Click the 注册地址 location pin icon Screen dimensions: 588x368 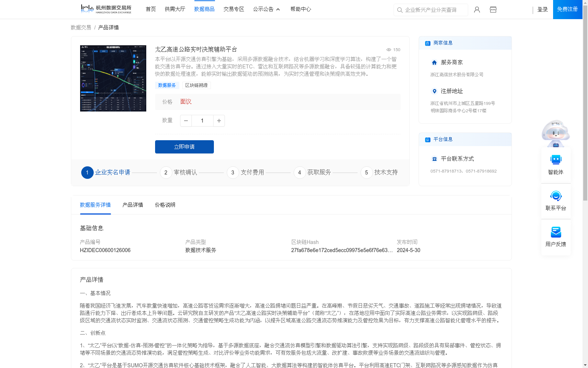pyautogui.click(x=434, y=91)
